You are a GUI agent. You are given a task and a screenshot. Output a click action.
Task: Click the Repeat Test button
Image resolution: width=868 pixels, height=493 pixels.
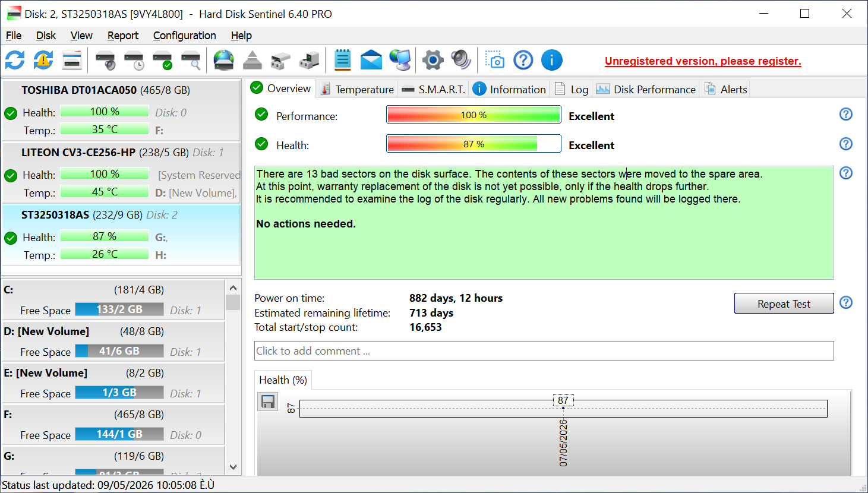coord(784,304)
